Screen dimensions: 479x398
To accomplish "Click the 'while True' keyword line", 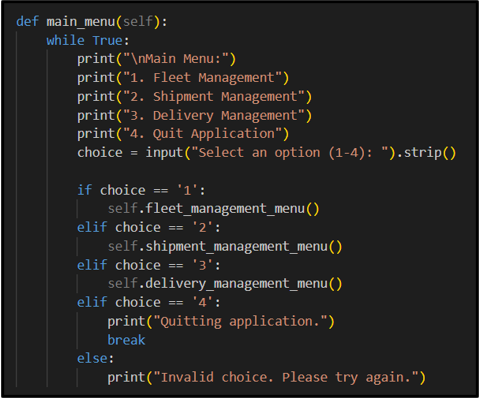I will (88, 41).
